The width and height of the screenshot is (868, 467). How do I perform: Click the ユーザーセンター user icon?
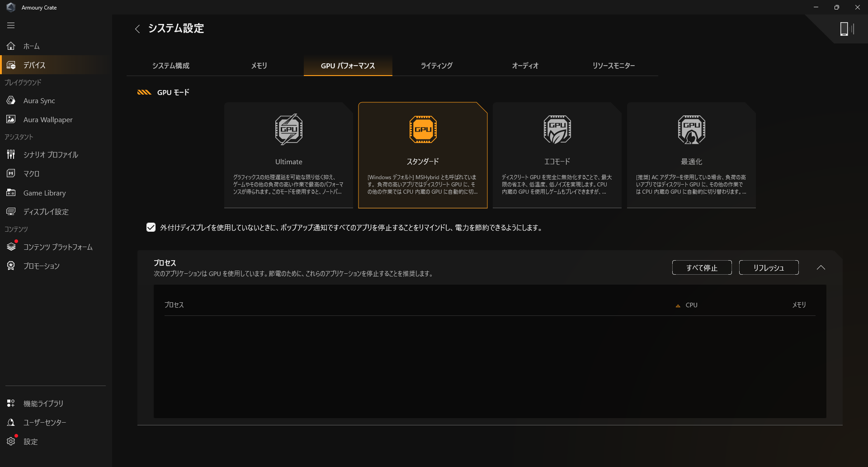(x=11, y=422)
